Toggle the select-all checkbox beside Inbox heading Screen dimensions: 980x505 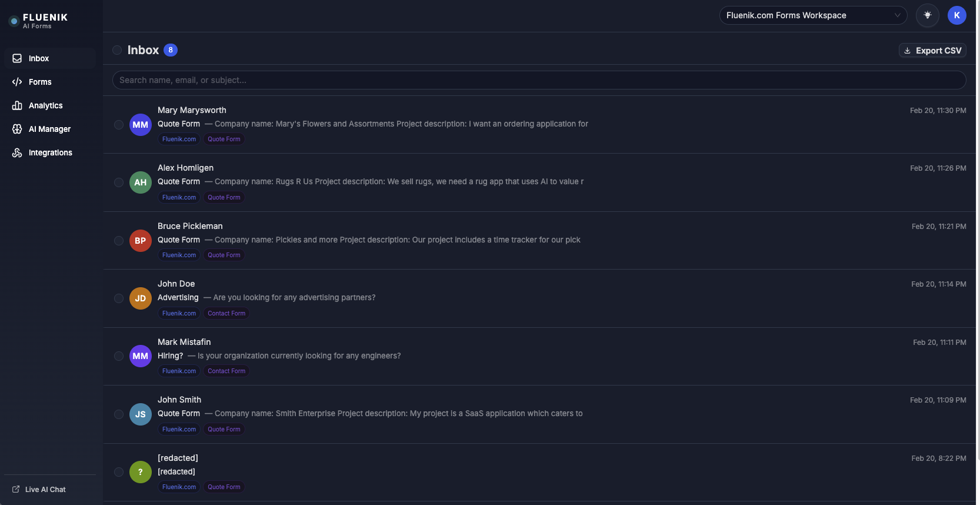[x=117, y=50]
